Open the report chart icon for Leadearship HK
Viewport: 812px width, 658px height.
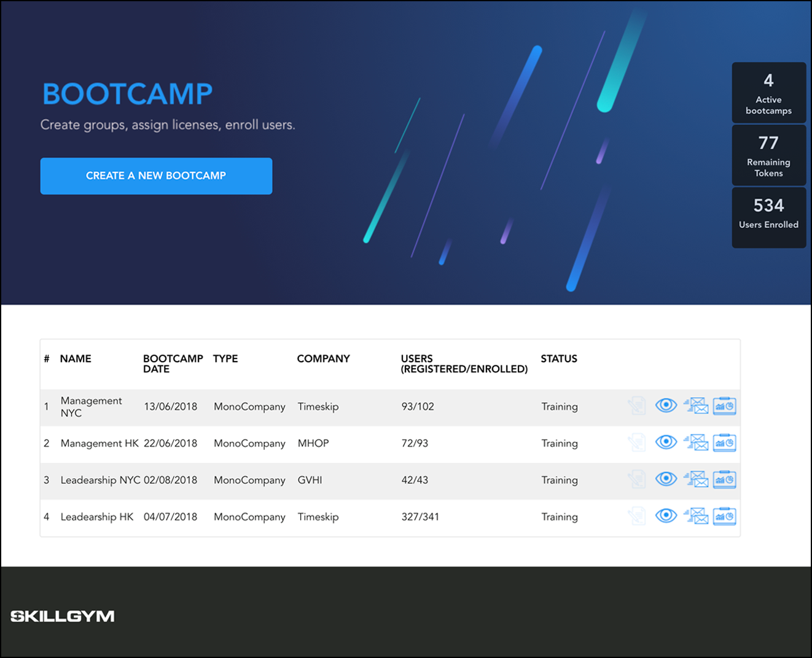tap(725, 516)
